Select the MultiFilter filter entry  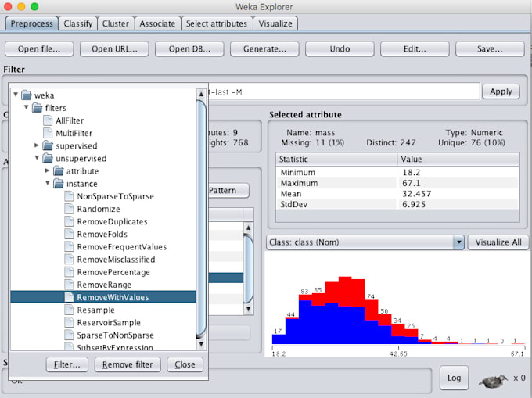pyautogui.click(x=74, y=133)
